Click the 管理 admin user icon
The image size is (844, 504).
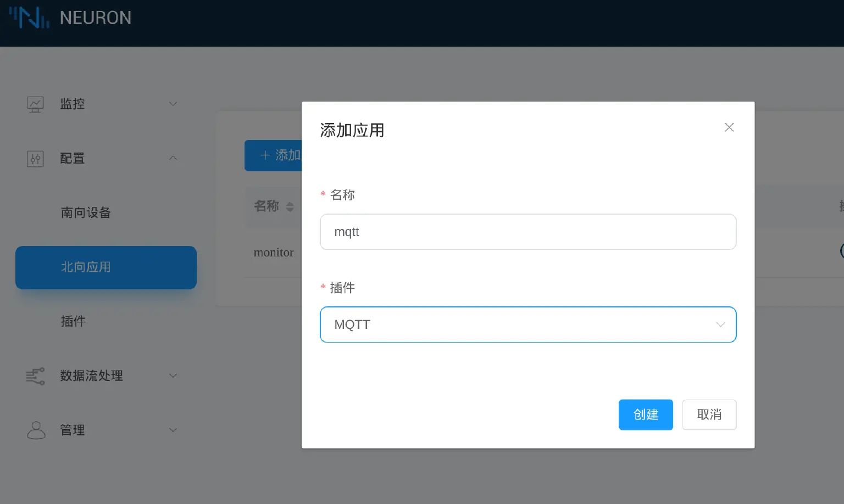(35, 430)
